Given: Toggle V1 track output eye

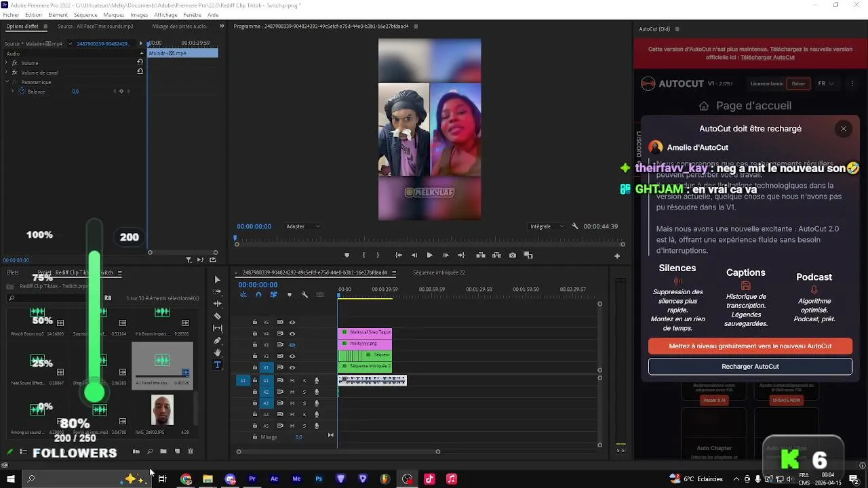Looking at the screenshot, I should coord(292,367).
